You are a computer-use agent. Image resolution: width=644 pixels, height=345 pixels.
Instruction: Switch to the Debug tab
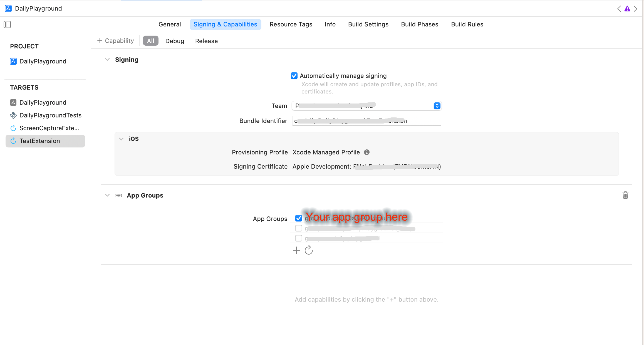click(175, 41)
